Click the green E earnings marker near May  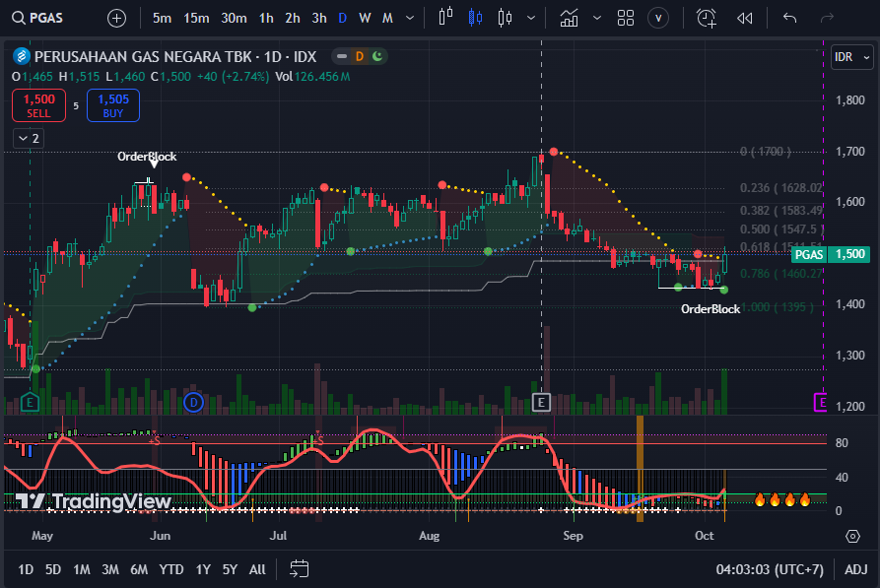tap(30, 402)
